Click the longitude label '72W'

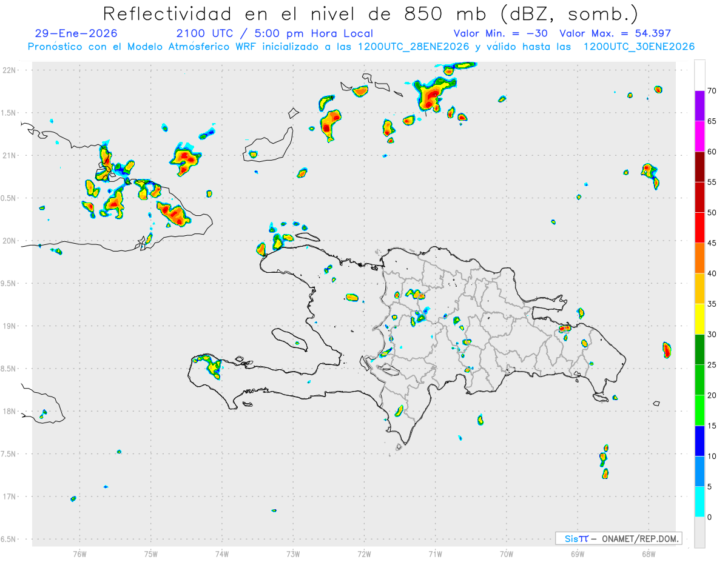(x=364, y=554)
